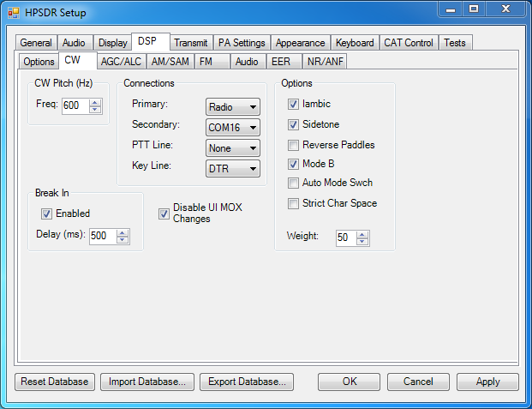Go to PA Settings tab
The image size is (532, 409).
point(242,43)
